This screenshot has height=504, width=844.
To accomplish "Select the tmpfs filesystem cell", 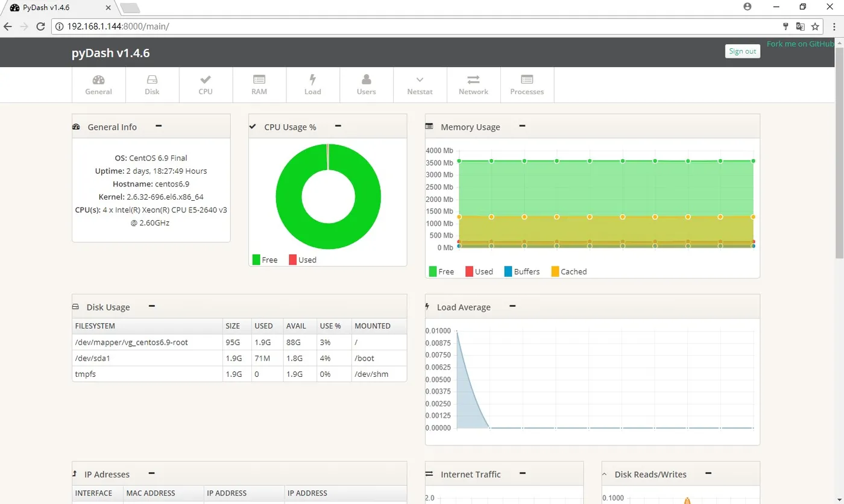I will click(147, 374).
